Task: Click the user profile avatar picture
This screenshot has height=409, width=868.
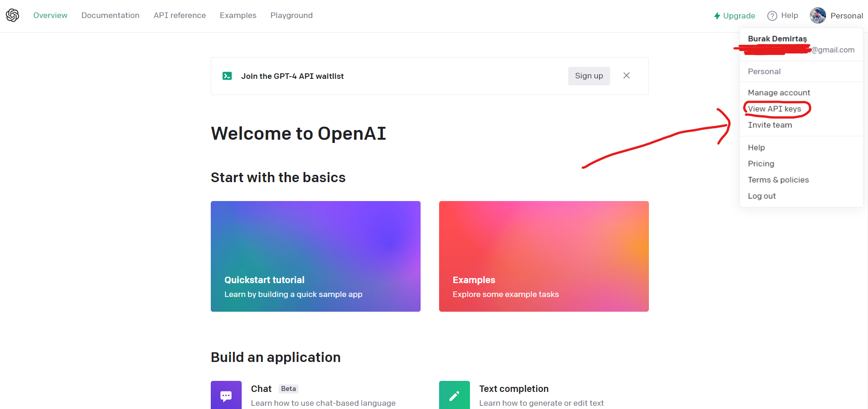Action: click(818, 15)
